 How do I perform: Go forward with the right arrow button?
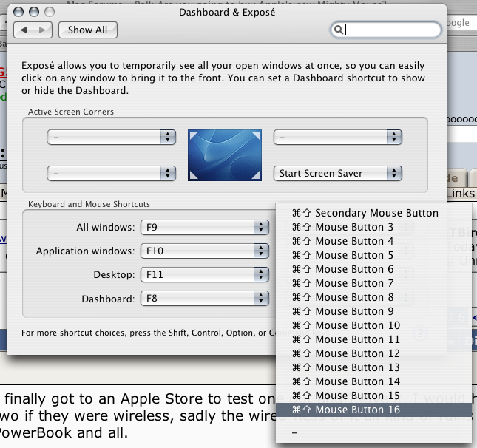[43, 30]
